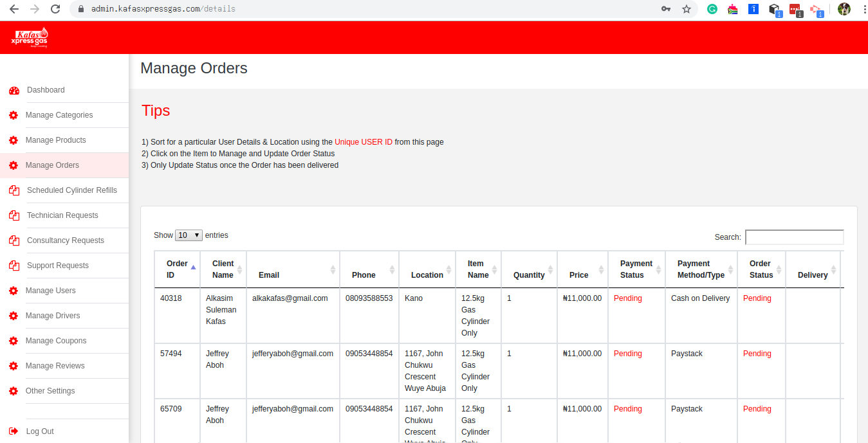Click the Log Out arrow icon

[14, 431]
